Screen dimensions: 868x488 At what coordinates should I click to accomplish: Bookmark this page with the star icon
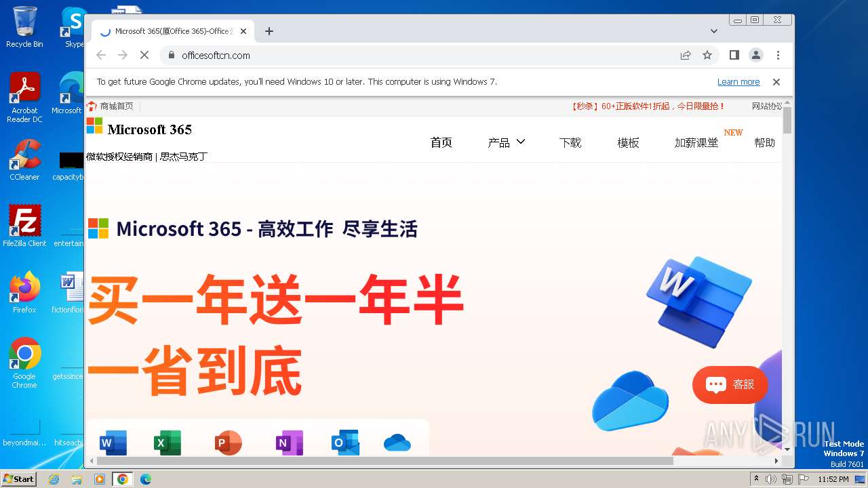point(707,55)
